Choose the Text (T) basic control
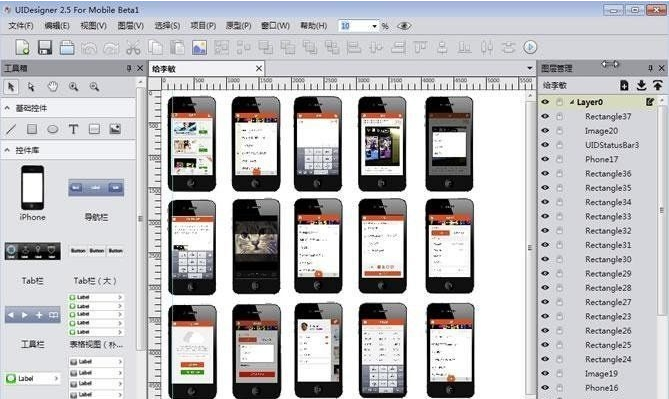The width and height of the screenshot is (669, 399). (73, 129)
